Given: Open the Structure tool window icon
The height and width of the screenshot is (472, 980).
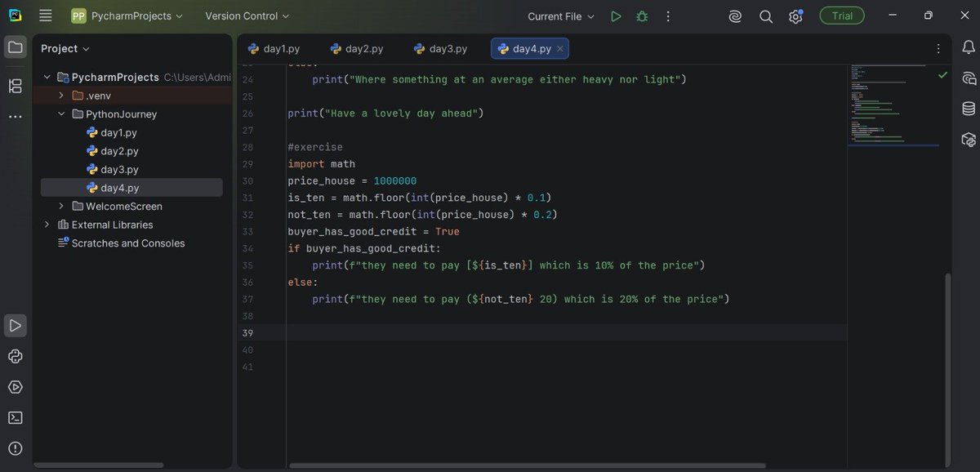Looking at the screenshot, I should pos(15,86).
